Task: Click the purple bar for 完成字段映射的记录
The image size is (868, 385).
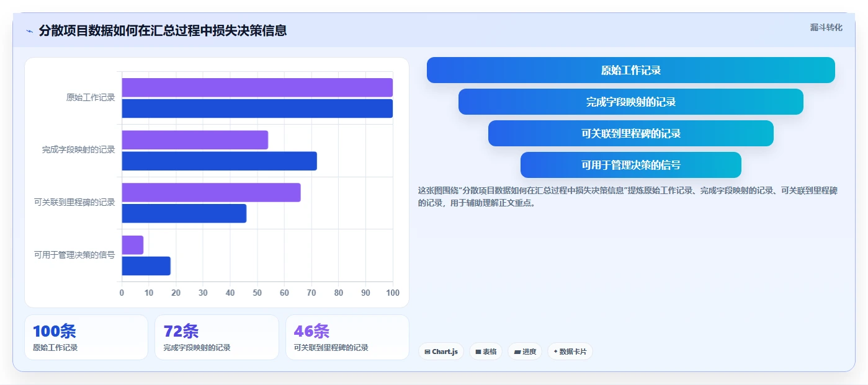Action: tap(195, 140)
